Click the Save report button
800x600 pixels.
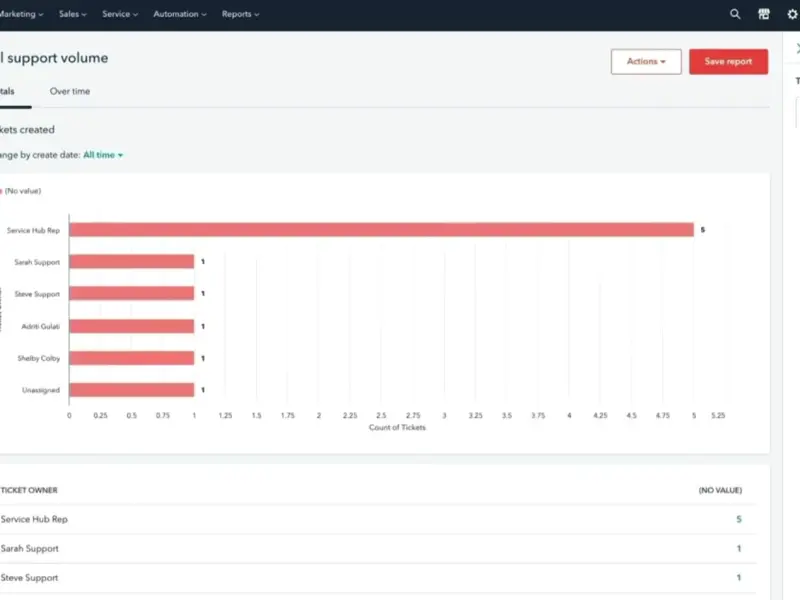[x=728, y=62]
